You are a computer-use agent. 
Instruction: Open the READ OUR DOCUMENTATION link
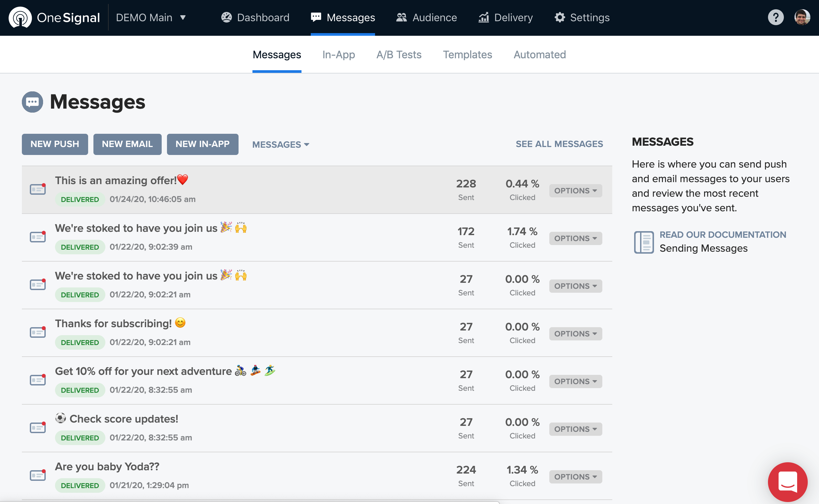click(x=722, y=235)
